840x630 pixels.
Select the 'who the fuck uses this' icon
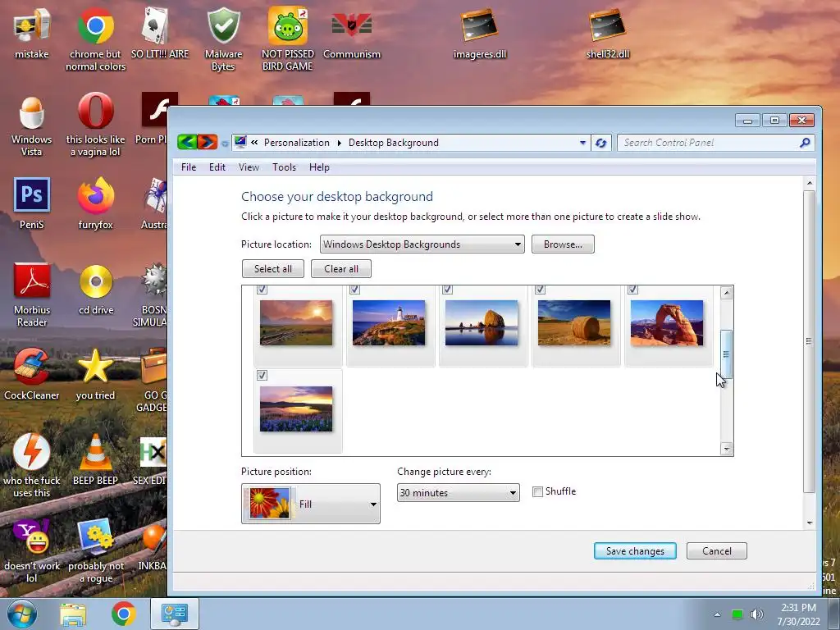click(x=32, y=465)
